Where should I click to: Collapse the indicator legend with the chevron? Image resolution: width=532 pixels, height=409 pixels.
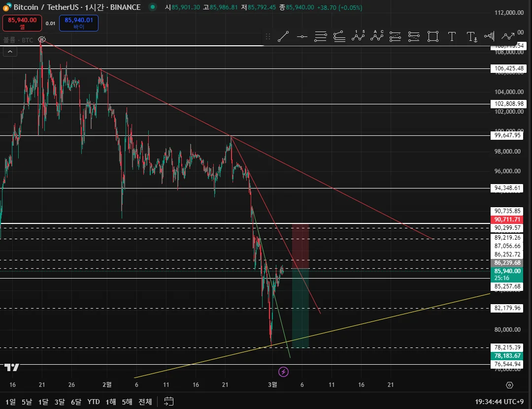coord(10,52)
